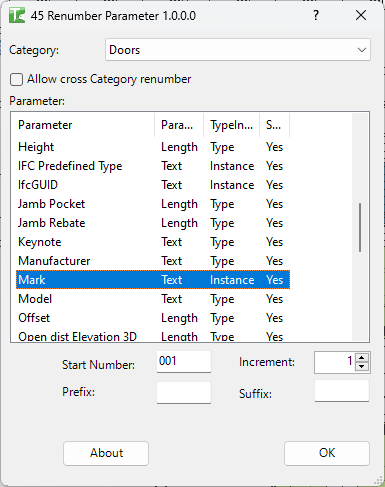Viewport: 385px width, 487px height.
Task: Click the TypeIn... column header
Action: point(232,125)
